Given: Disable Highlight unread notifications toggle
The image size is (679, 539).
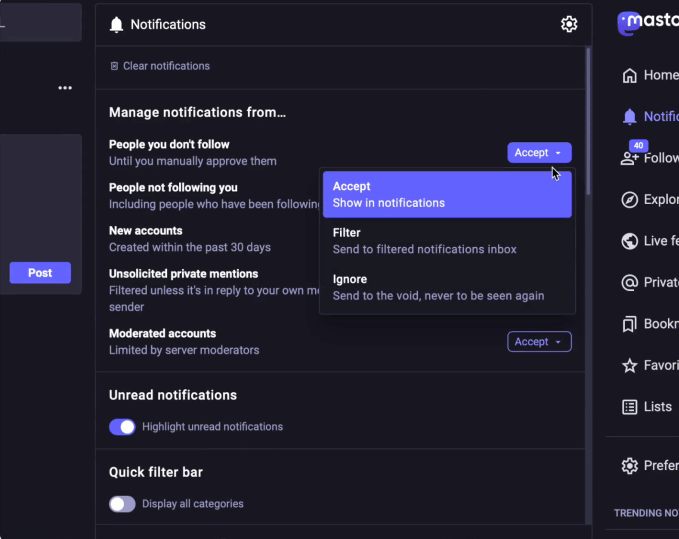Looking at the screenshot, I should click(x=122, y=427).
